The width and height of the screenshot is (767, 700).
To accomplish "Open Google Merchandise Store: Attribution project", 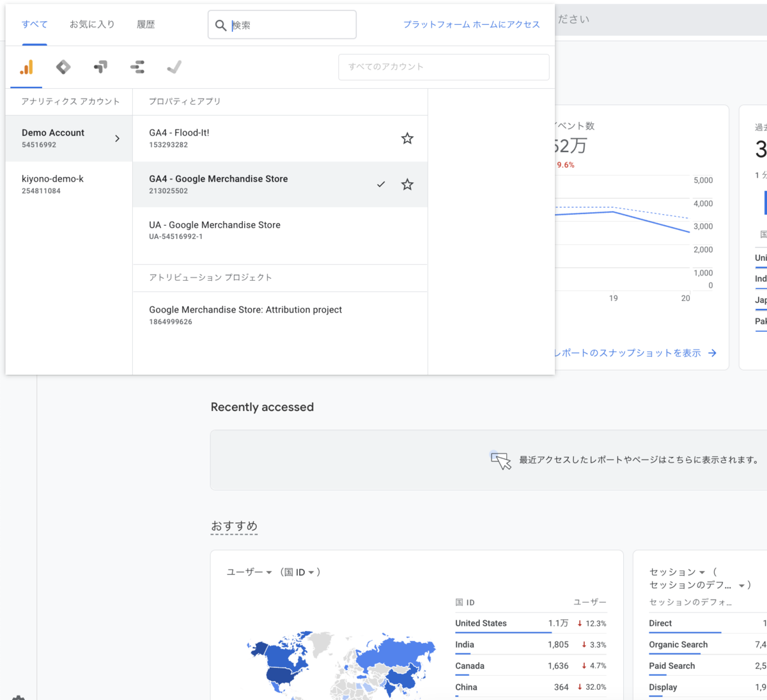I will (280, 315).
